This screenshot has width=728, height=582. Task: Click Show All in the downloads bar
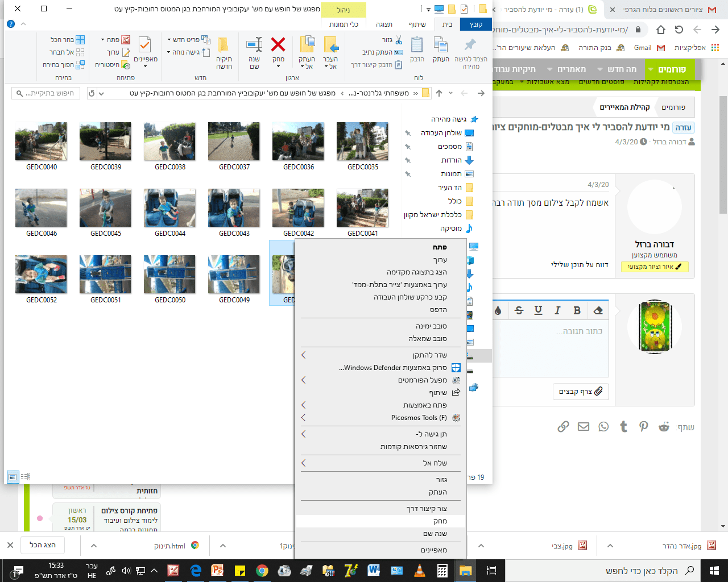coord(43,545)
